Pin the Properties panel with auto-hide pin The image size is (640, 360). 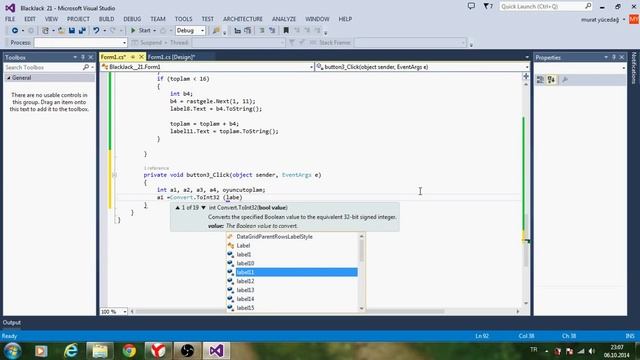(613, 58)
